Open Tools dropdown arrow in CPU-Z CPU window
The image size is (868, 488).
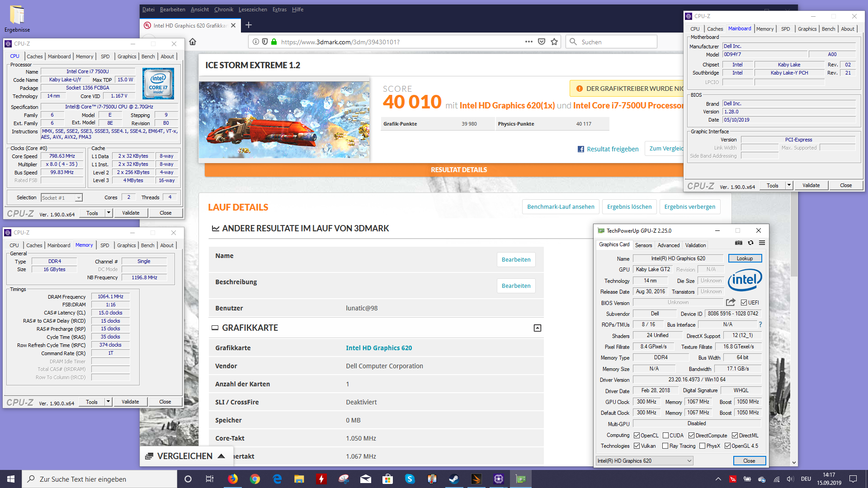(x=108, y=213)
